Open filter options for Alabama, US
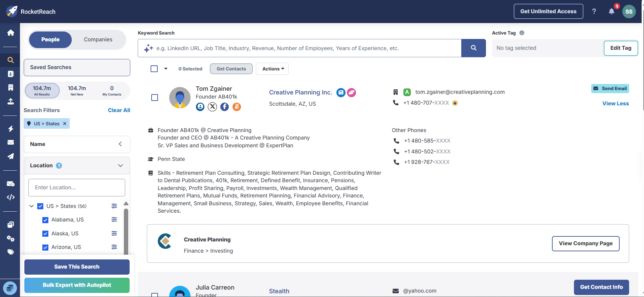 (114, 219)
